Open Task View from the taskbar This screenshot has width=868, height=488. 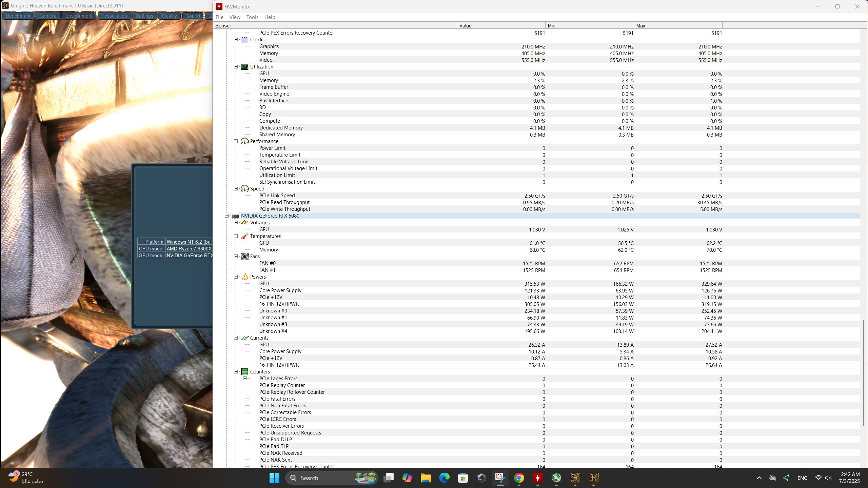[x=389, y=478]
